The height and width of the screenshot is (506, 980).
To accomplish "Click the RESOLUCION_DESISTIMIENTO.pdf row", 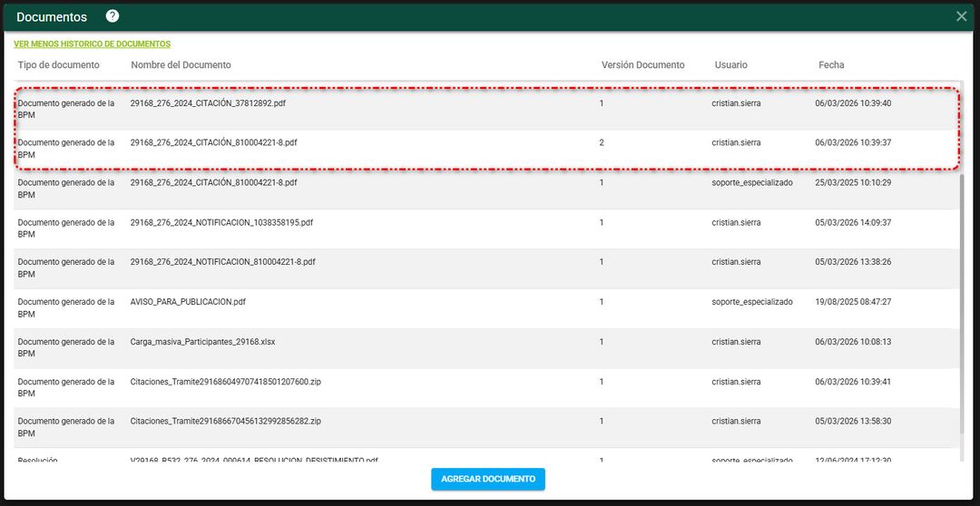I will pyautogui.click(x=254, y=460).
